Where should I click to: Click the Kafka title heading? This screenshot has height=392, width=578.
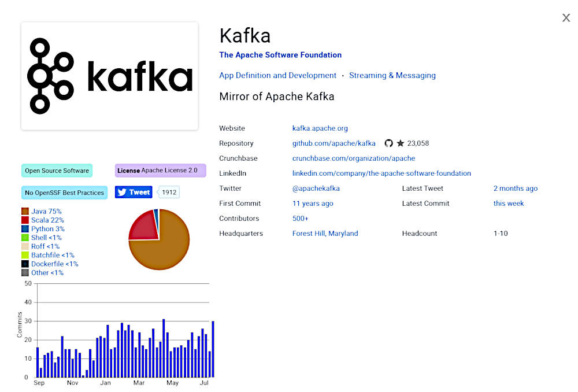pos(244,36)
